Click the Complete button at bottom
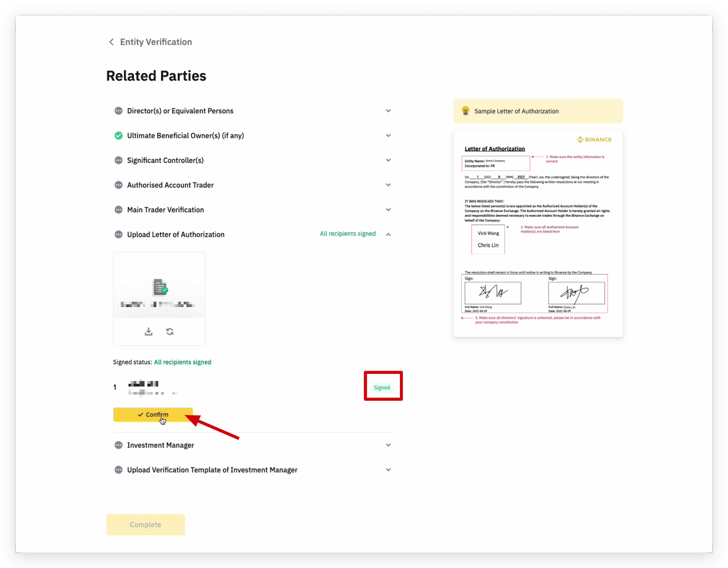The image size is (728, 568). click(146, 524)
